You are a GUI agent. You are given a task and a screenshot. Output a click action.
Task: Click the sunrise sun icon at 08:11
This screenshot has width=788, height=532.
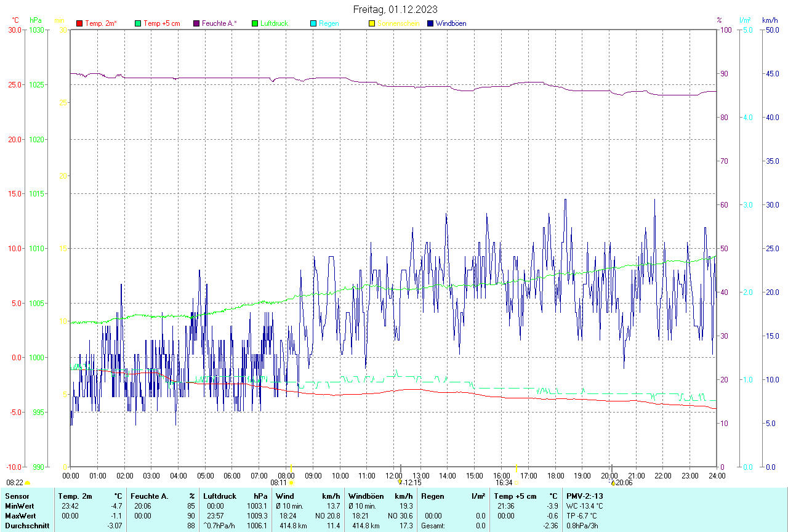(x=291, y=483)
